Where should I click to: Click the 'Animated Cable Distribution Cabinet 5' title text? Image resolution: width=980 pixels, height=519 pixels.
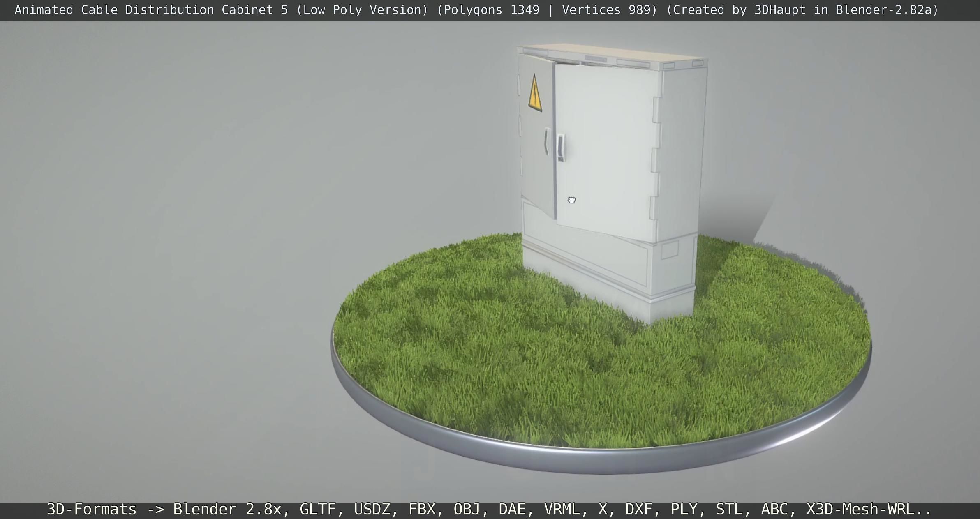click(x=151, y=10)
